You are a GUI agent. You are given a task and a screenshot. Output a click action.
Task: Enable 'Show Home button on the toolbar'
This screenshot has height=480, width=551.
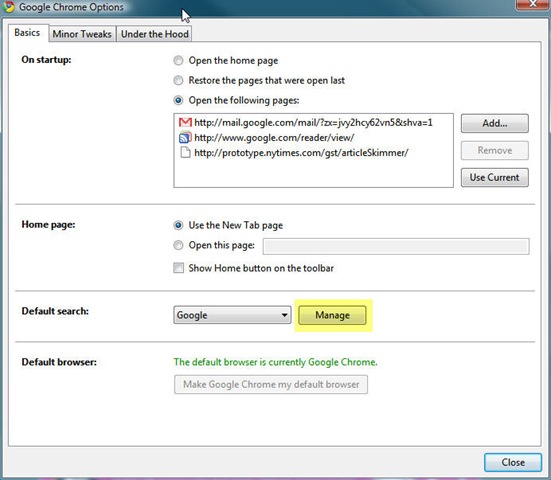(x=179, y=268)
